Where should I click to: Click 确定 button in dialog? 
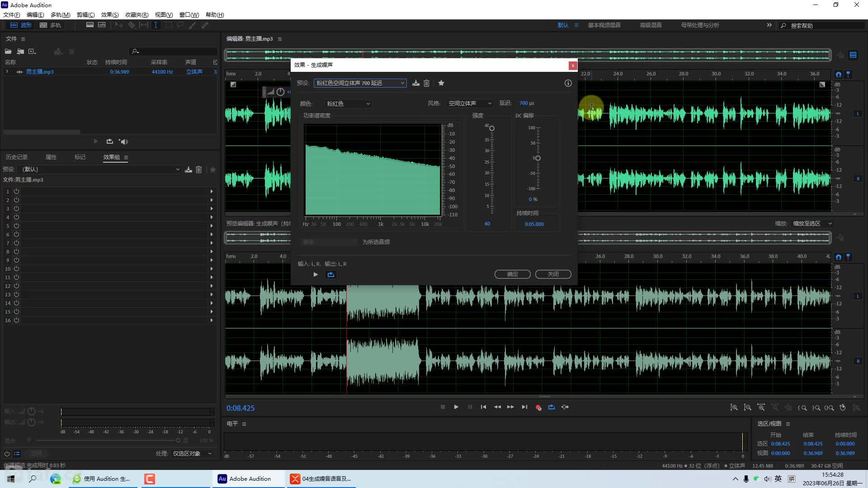coord(513,274)
